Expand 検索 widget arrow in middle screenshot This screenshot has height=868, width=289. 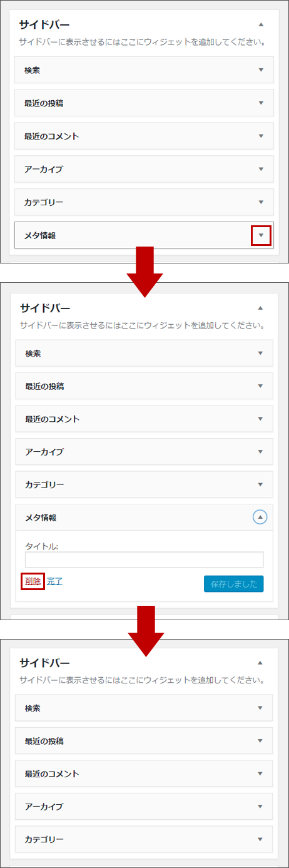click(x=261, y=353)
